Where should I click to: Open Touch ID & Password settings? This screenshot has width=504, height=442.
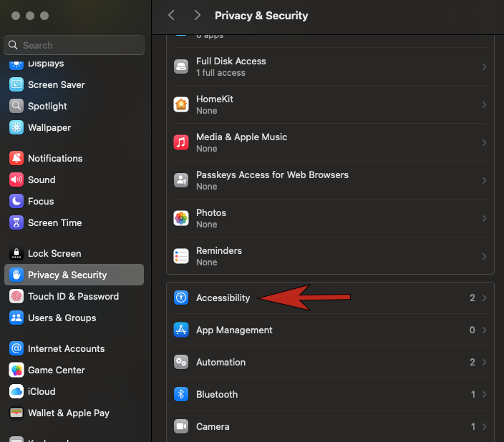[x=73, y=296]
